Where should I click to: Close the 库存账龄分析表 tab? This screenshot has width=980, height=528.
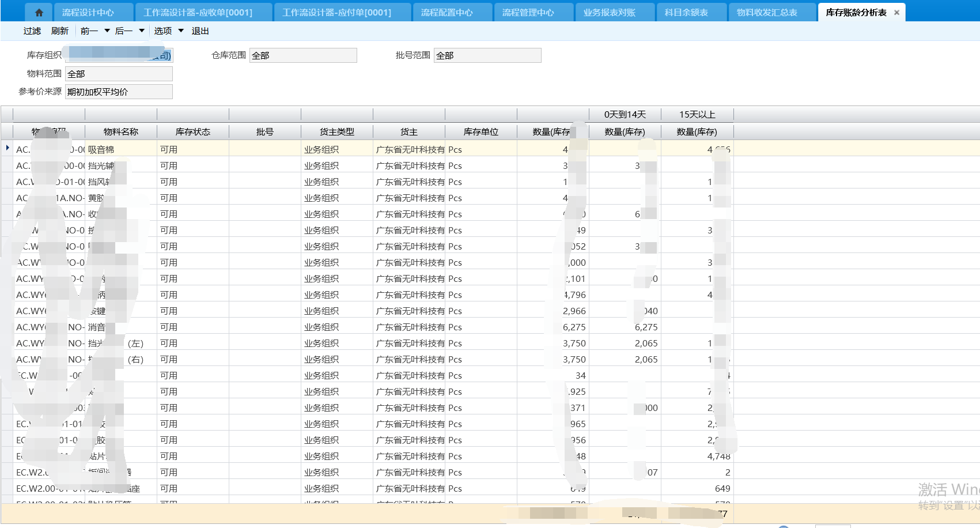[x=896, y=12]
